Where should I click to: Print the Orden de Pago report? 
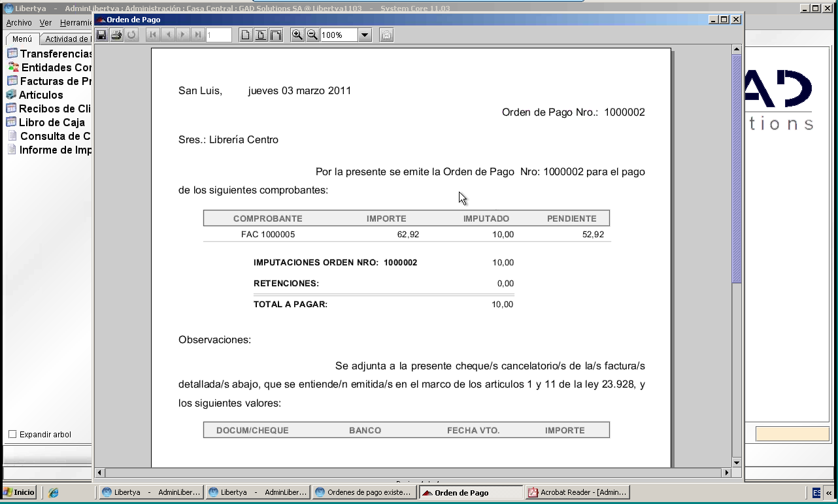[116, 35]
